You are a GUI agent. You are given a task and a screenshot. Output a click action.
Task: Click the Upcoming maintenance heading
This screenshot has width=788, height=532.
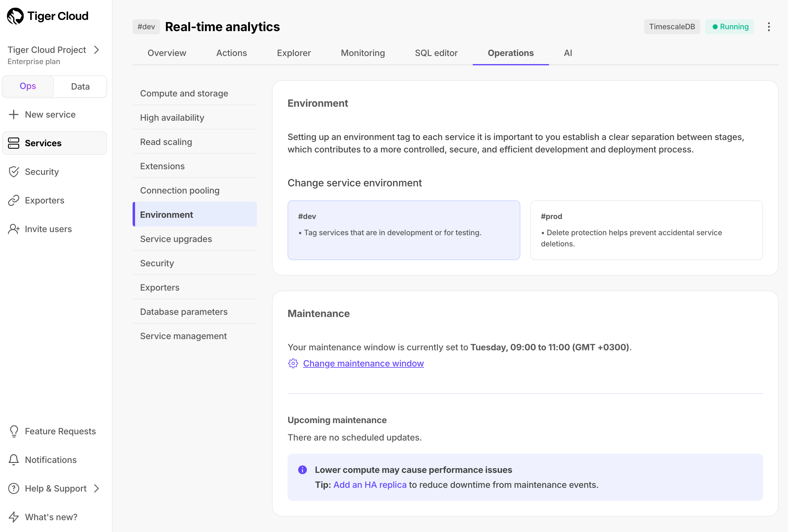click(337, 420)
